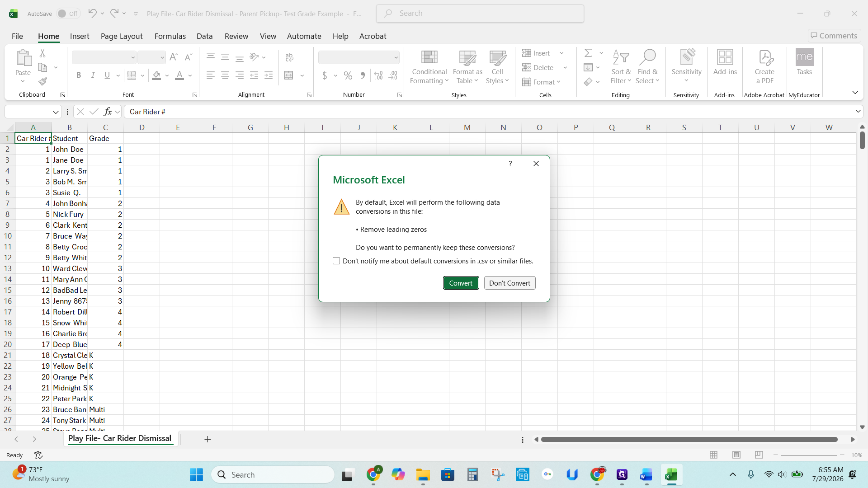
Task: Select column D header
Action: (x=142, y=127)
